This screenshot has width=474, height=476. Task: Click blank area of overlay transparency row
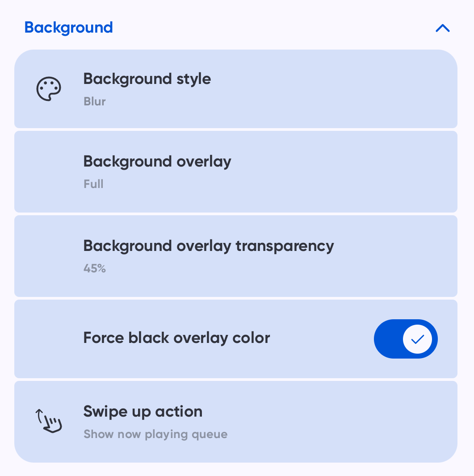[x=393, y=257]
